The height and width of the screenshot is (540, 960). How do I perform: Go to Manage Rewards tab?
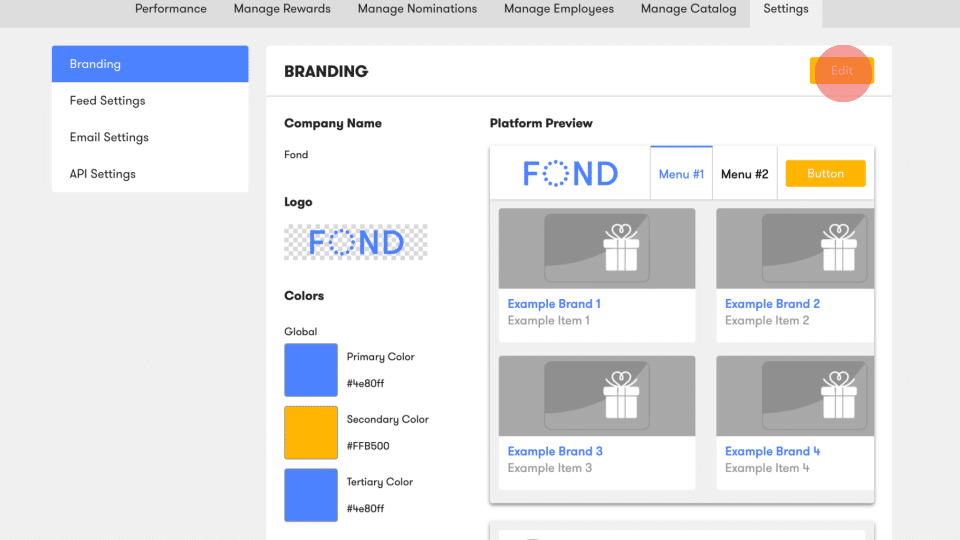pos(282,9)
